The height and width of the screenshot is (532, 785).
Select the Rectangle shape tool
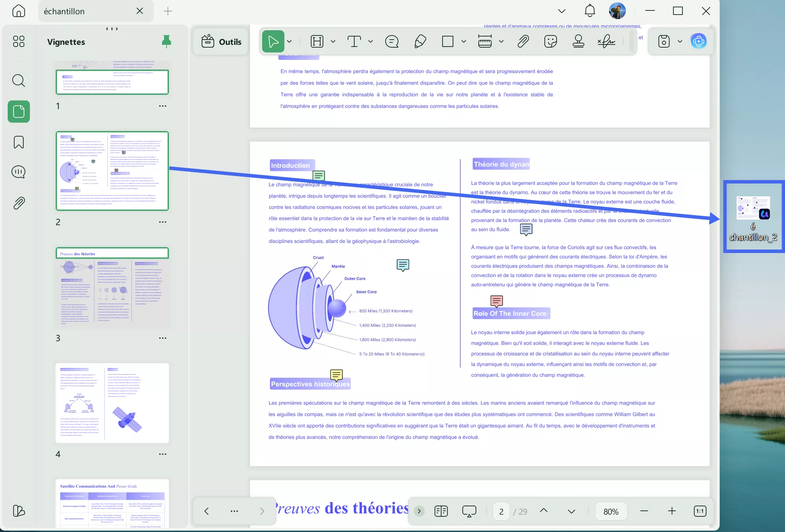tap(448, 41)
